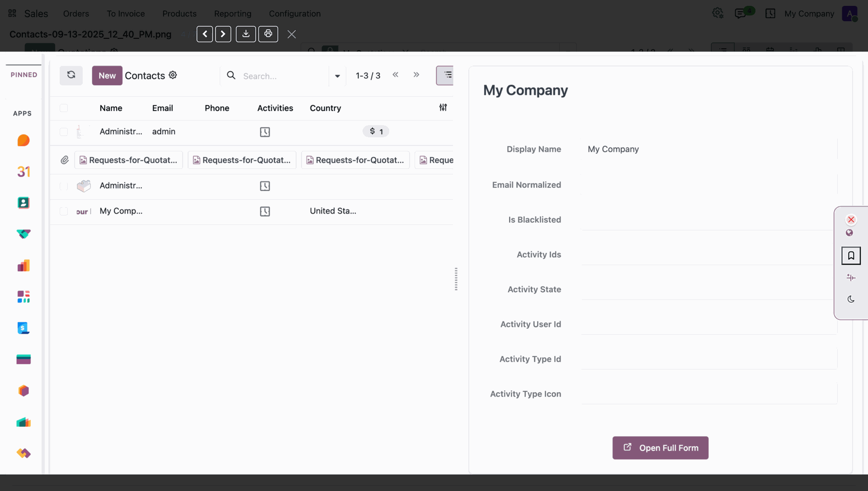
Task: Tick checkbox for second Administr... row
Action: 64,186
